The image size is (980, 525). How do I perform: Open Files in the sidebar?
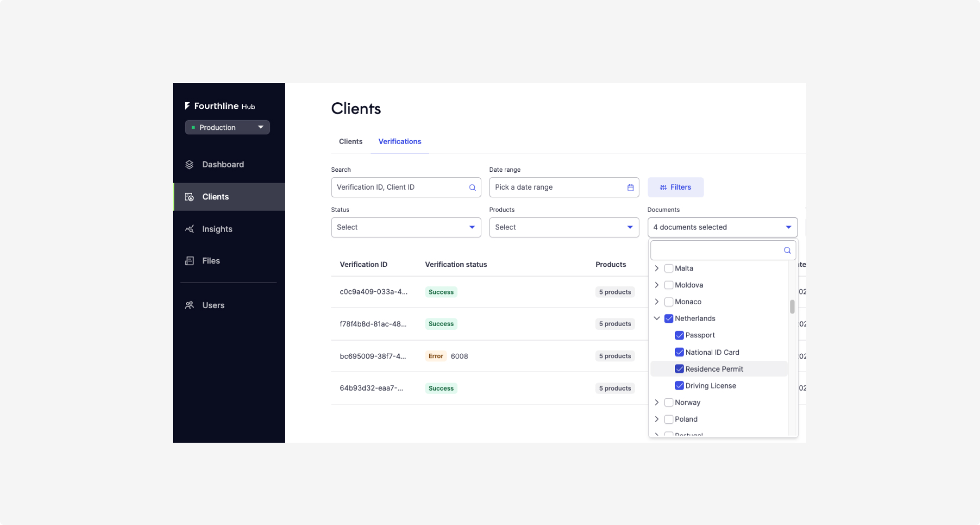coord(229,261)
